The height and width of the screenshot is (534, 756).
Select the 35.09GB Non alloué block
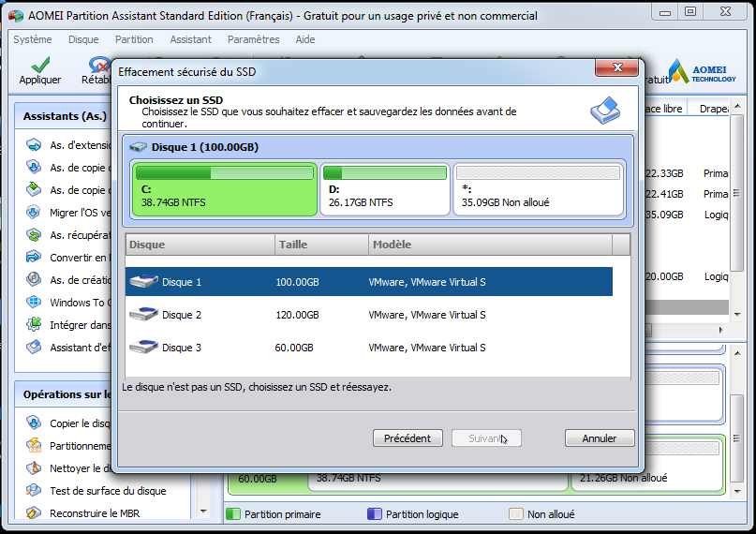[x=539, y=189]
